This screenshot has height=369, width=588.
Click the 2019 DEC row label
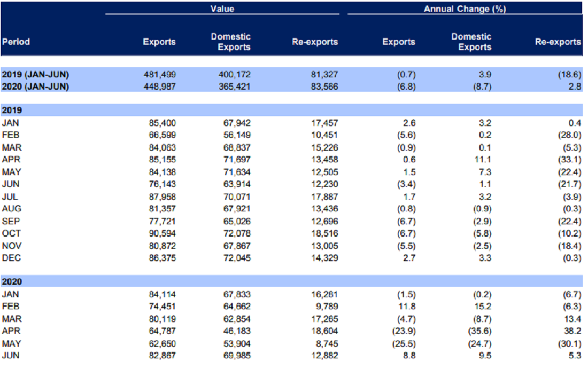pos(11,258)
